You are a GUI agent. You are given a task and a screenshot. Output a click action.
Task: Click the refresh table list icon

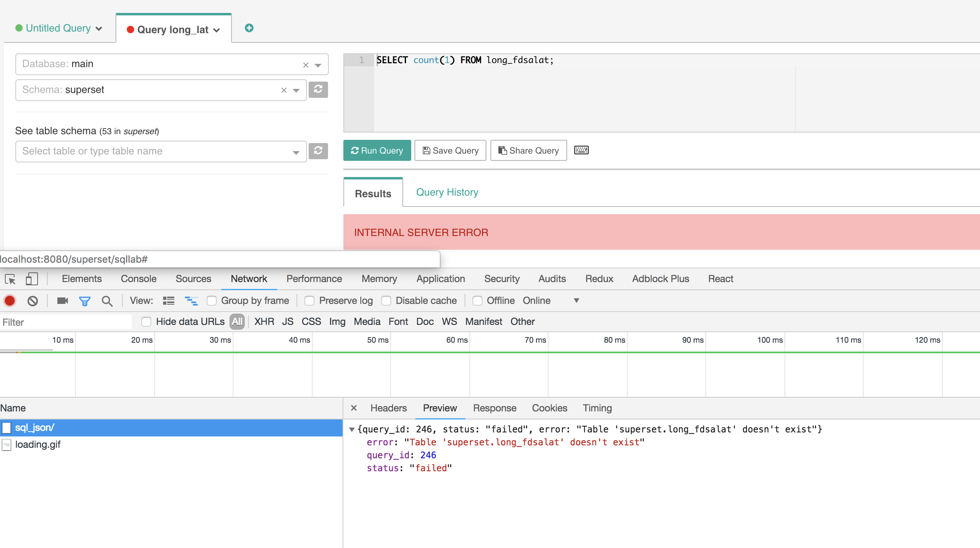[318, 151]
